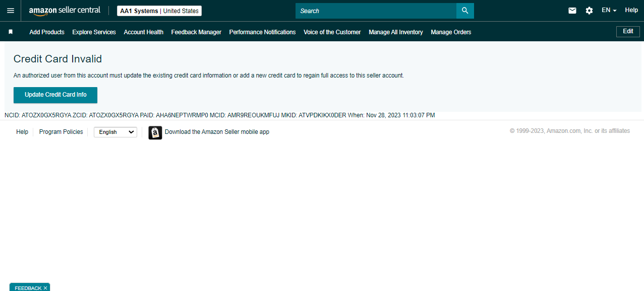
Task: Close the Feedback tab with X
Action: point(45,288)
